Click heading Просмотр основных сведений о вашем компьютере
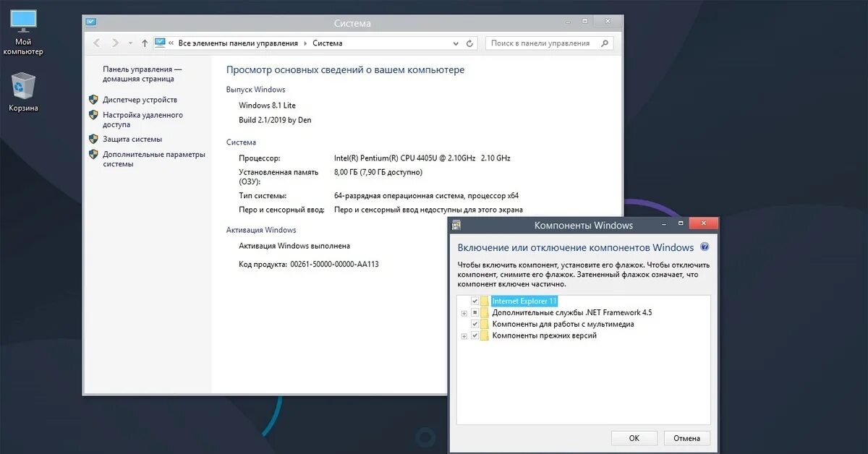This screenshot has width=868, height=454. [x=345, y=70]
